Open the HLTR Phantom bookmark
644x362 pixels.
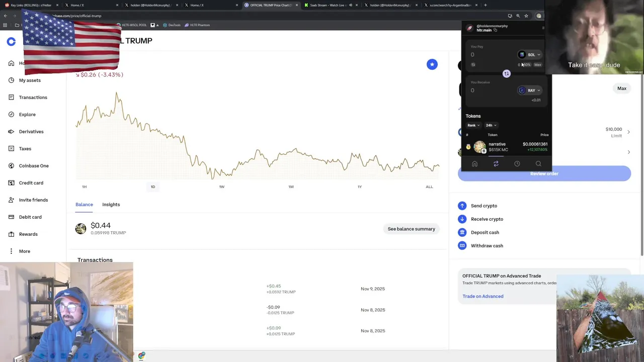[197, 25]
